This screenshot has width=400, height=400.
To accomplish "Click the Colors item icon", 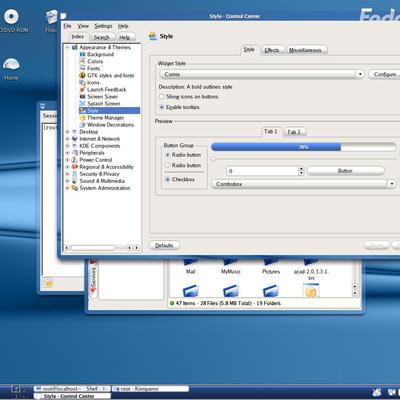I will click(83, 61).
